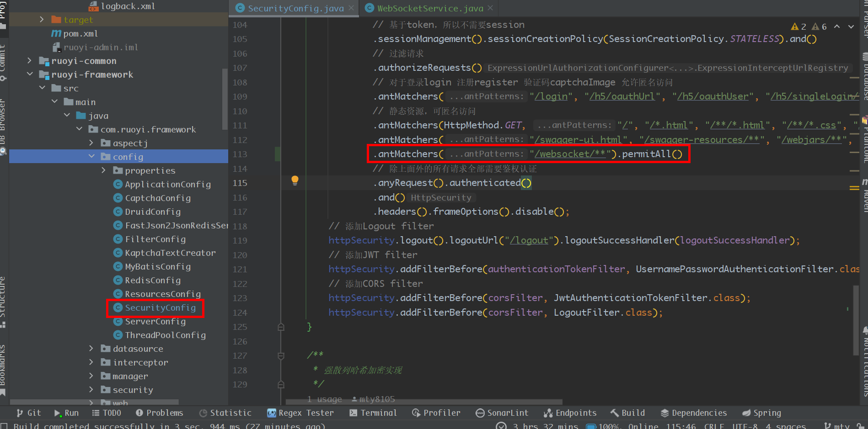Toggle fold marker at line 125

[x=281, y=327]
